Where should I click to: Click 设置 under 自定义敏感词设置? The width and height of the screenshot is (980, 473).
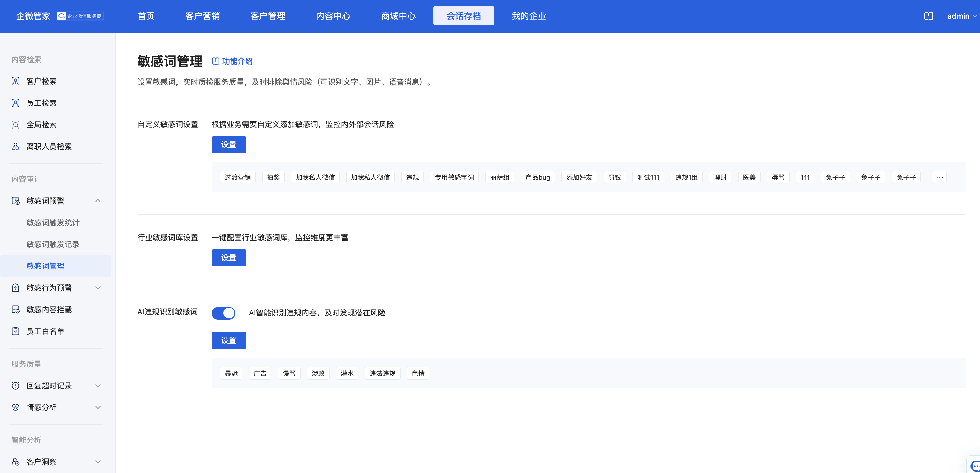pos(229,144)
